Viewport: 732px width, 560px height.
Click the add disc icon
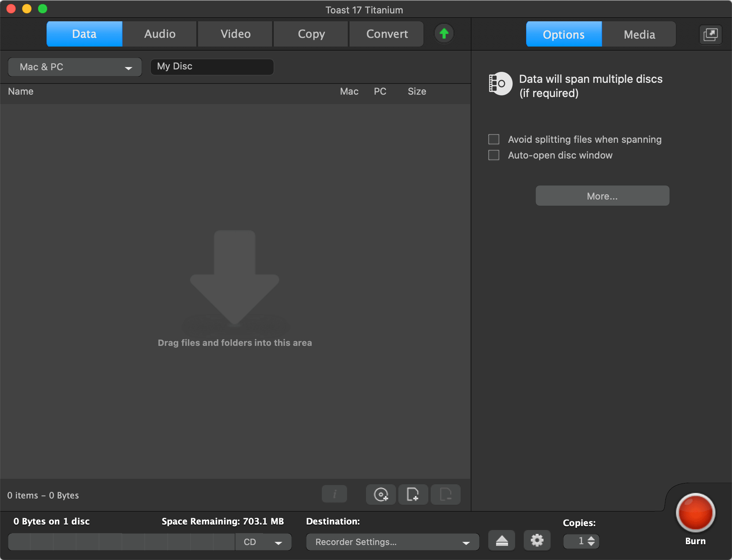[381, 495]
